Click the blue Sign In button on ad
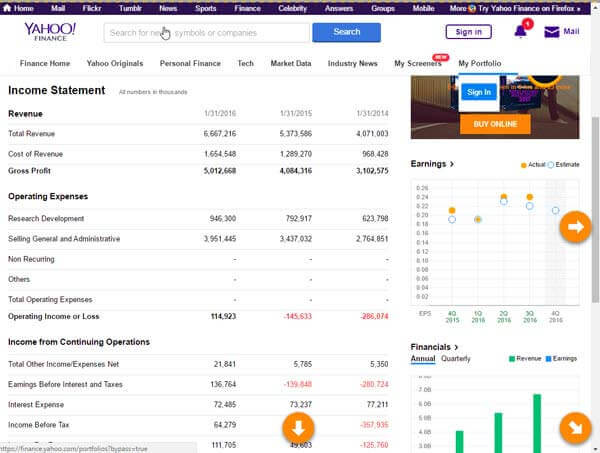This screenshot has height=453, width=600. pyautogui.click(x=479, y=92)
